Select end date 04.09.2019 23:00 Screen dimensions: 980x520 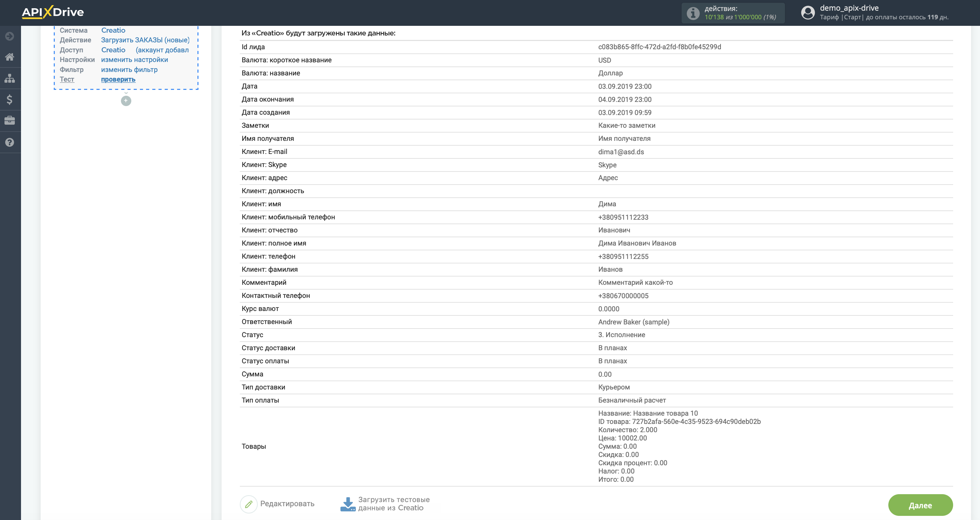tap(625, 99)
